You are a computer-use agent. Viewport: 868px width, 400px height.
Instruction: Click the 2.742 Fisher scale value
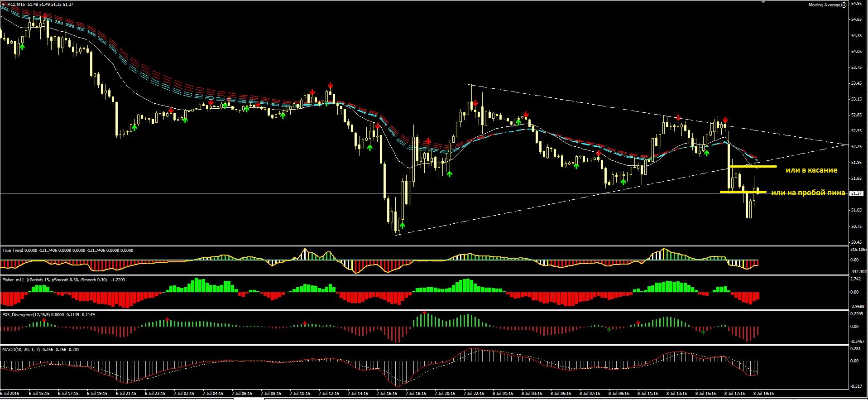[x=855, y=279]
